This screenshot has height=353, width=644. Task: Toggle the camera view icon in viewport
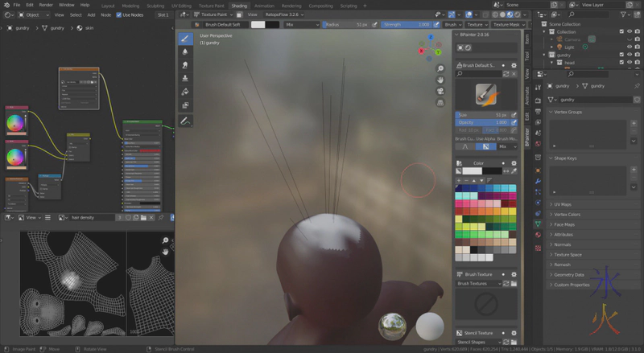(440, 91)
